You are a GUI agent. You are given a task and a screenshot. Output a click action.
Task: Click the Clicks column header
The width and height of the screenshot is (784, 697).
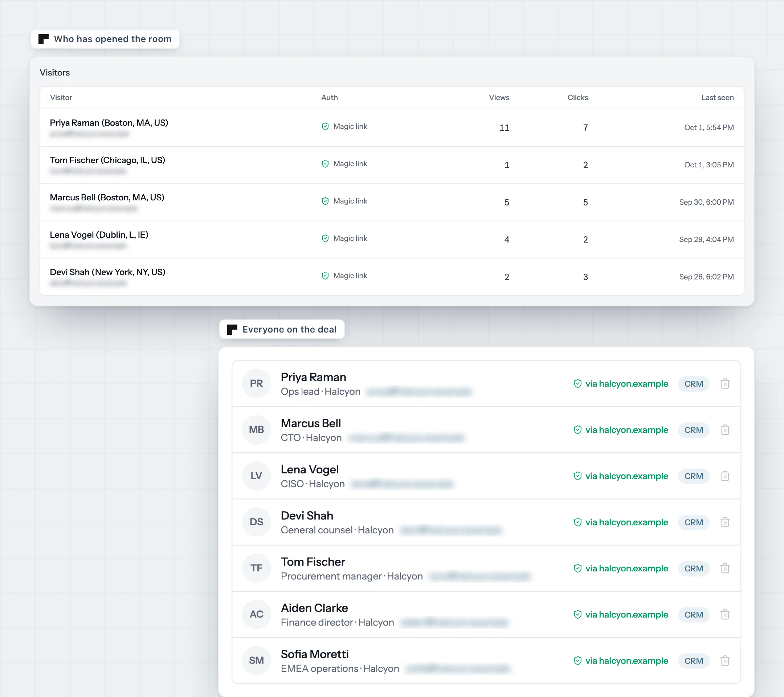(577, 97)
